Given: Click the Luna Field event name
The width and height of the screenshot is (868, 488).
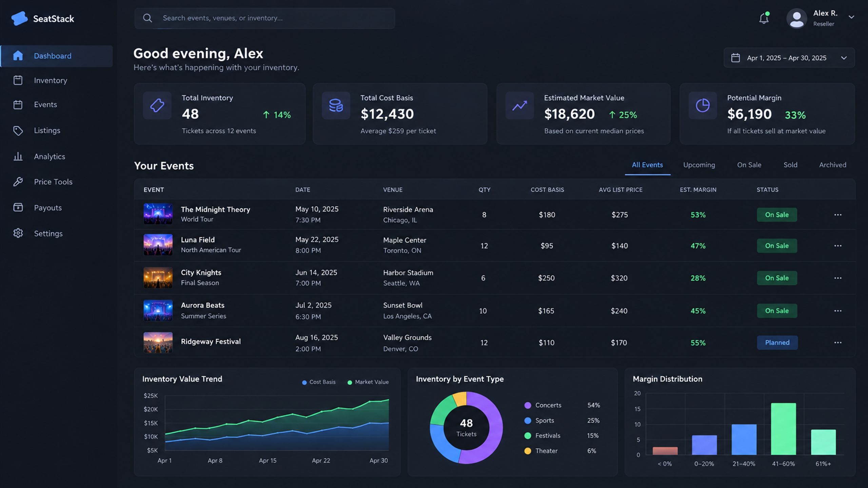Looking at the screenshot, I should pyautogui.click(x=198, y=240).
